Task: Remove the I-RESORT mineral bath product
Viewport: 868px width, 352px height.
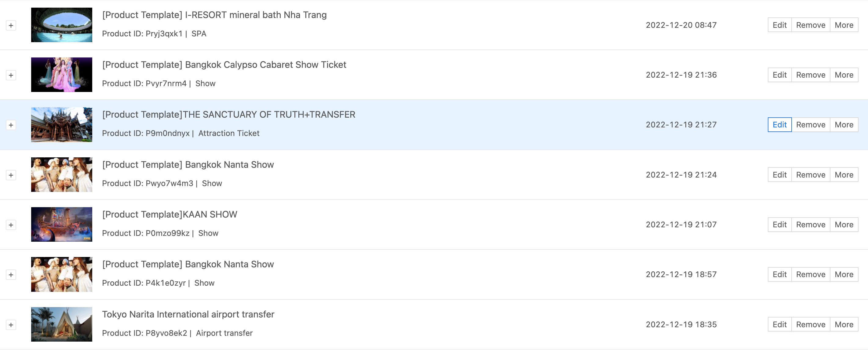Action: click(x=810, y=25)
